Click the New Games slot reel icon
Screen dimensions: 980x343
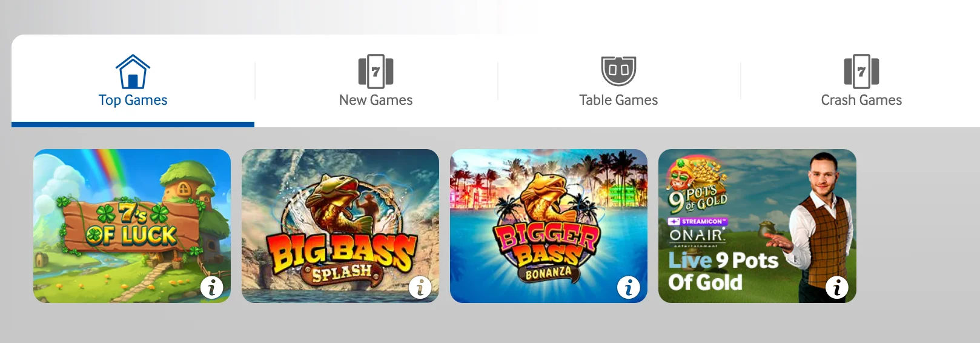[x=376, y=72]
